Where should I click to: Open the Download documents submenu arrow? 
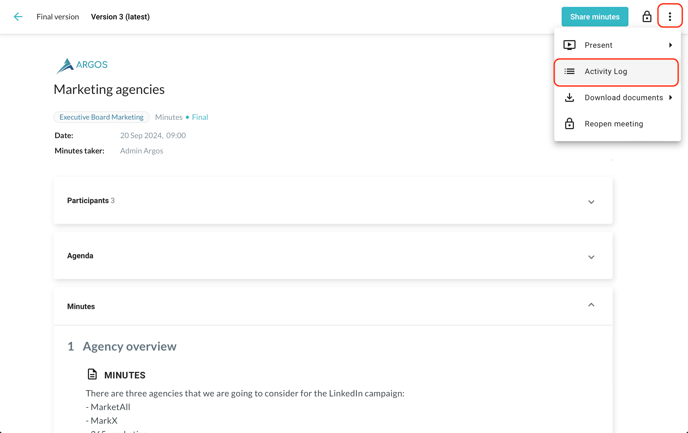point(670,98)
